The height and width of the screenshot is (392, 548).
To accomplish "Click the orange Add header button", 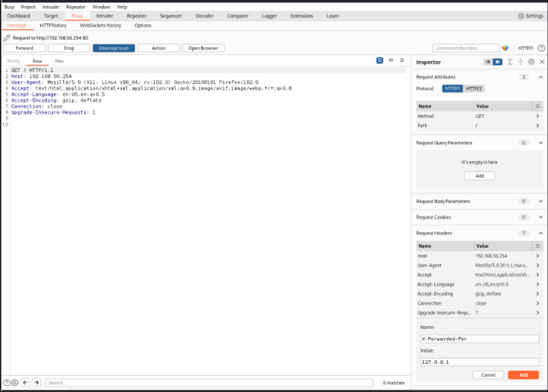I will click(x=523, y=375).
